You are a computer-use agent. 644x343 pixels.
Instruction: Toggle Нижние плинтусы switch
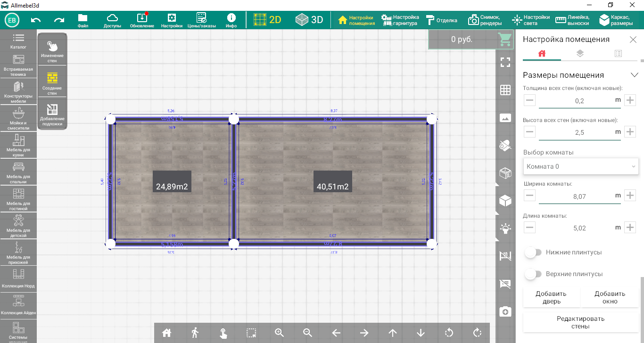point(533,253)
